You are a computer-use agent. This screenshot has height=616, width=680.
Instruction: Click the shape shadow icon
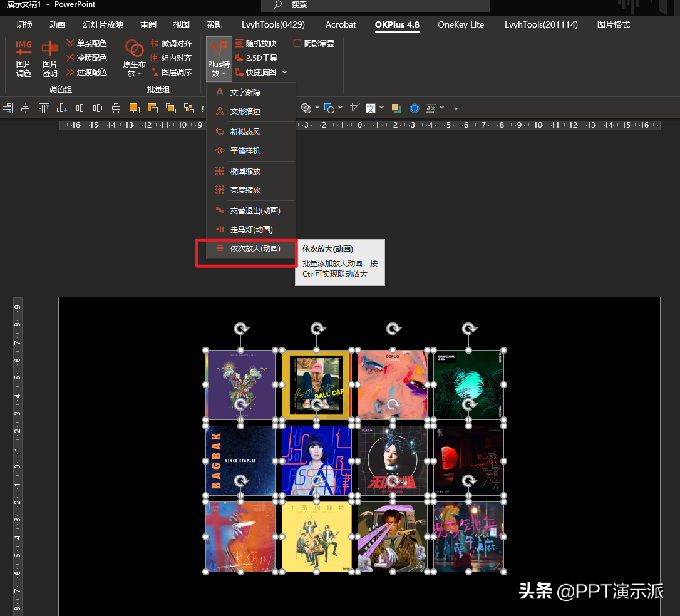pos(396,108)
